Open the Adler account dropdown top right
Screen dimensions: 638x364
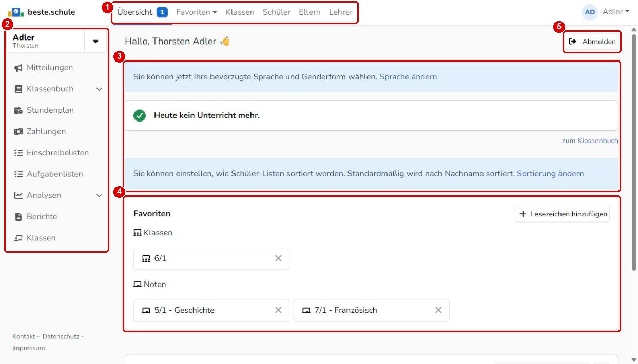click(616, 12)
